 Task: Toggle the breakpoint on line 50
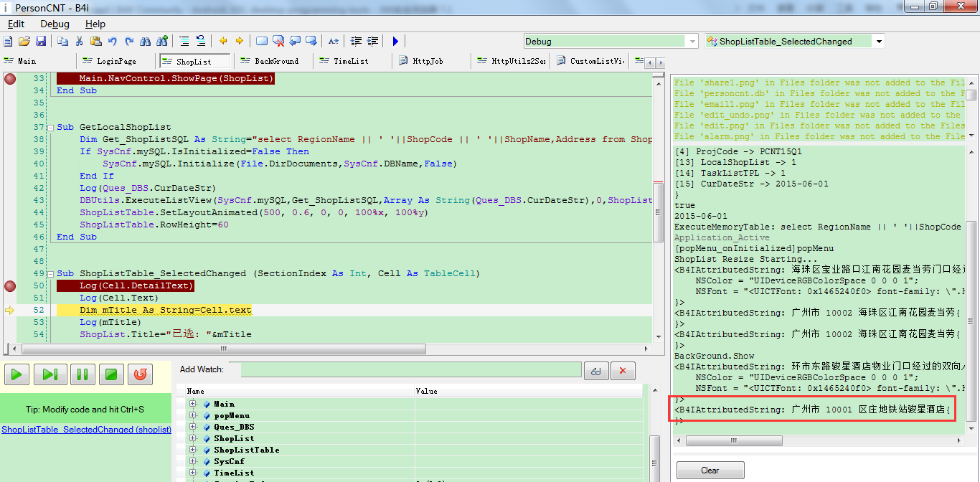[9, 286]
